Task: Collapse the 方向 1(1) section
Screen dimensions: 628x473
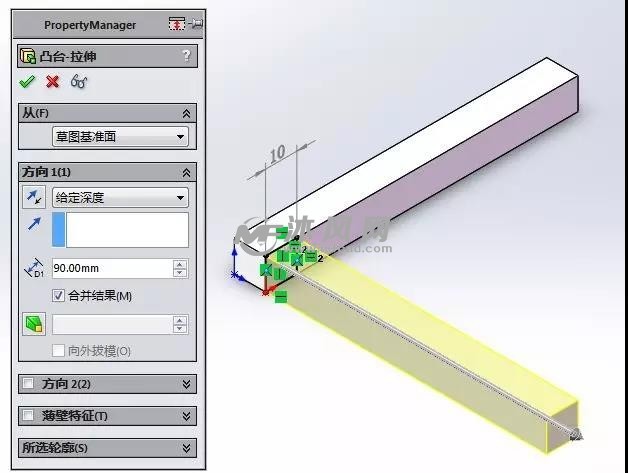Action: tap(186, 173)
